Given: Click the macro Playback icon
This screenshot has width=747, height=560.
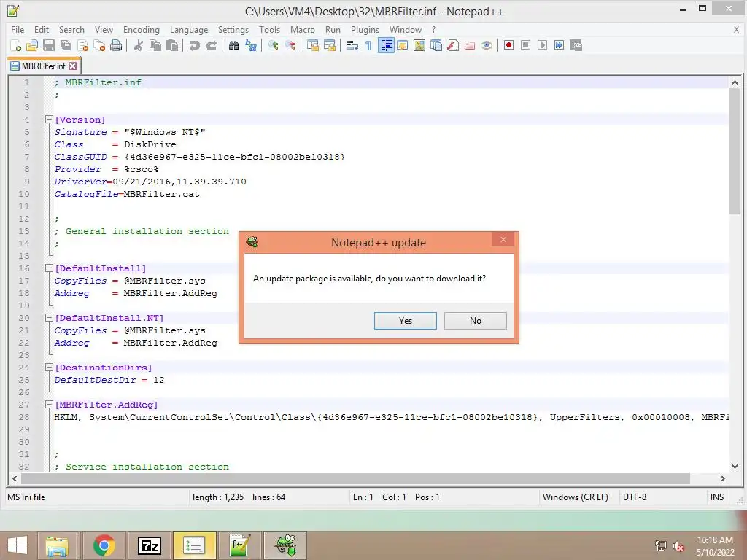Looking at the screenshot, I should (542, 45).
